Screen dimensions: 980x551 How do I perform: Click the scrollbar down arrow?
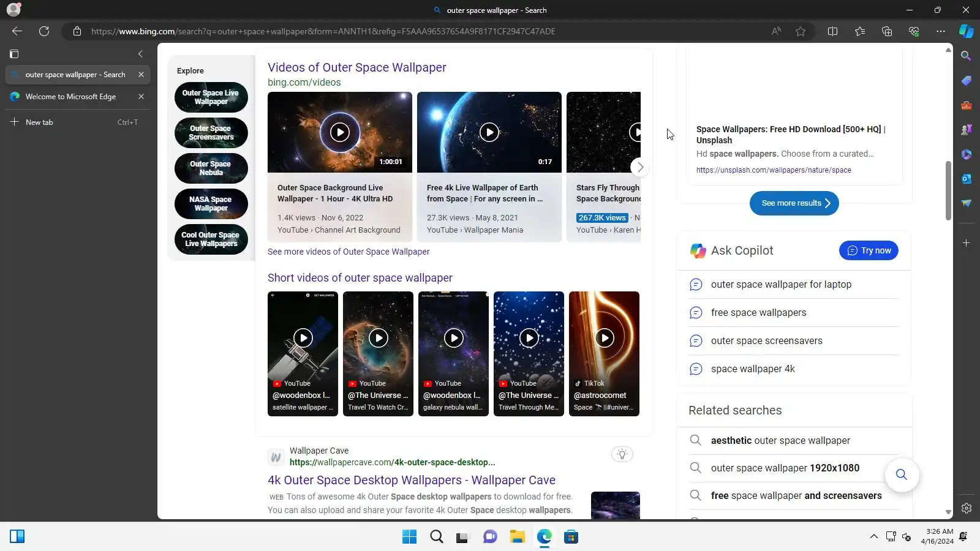[x=948, y=512]
